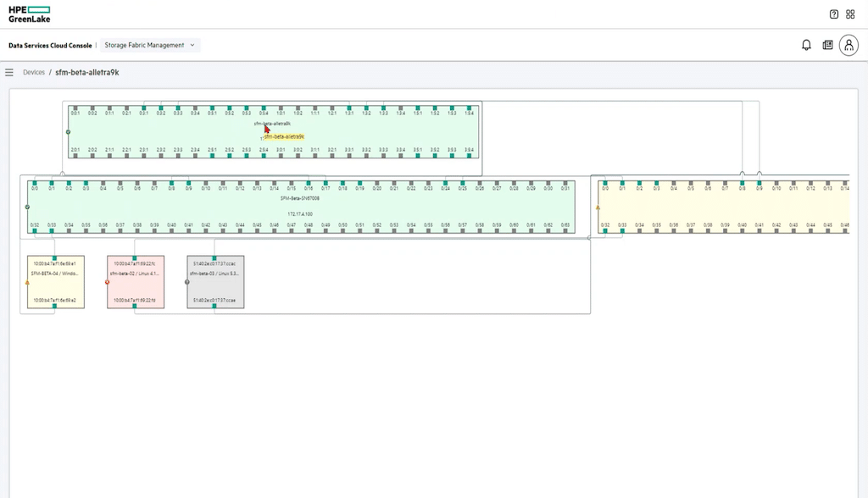Click the sfm-beta-alletra9k label inside the array box

click(x=272, y=124)
